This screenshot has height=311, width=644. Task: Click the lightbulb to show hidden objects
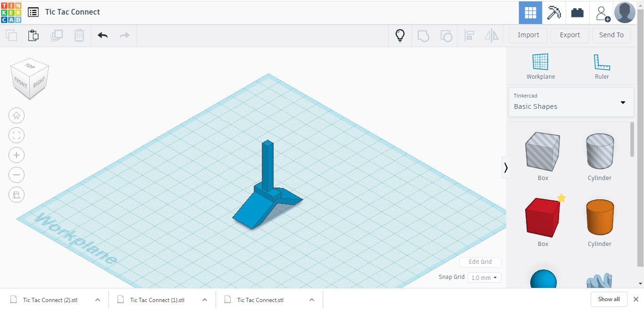(x=400, y=35)
